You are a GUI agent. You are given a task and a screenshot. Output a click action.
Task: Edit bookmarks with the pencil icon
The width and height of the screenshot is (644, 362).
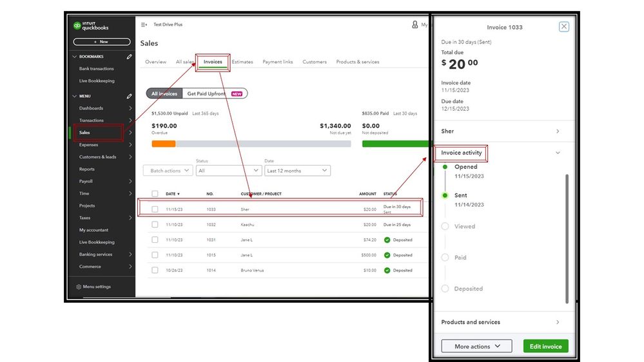[130, 57]
